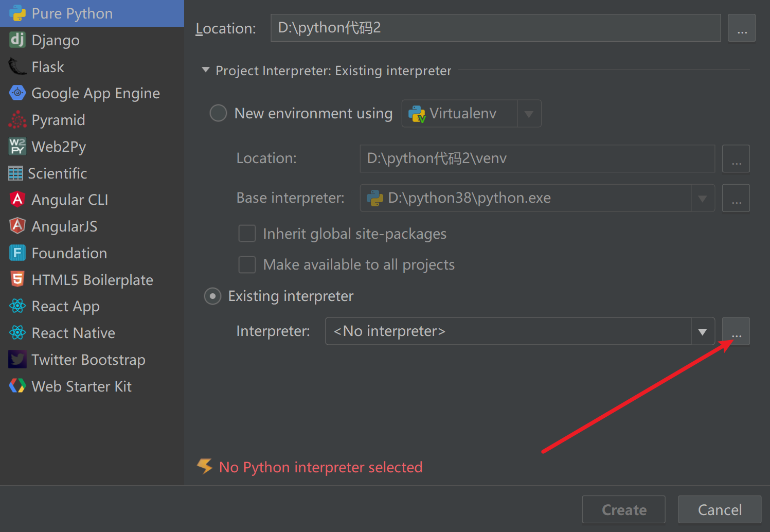Select the Pure Python project icon
This screenshot has width=770, height=532.
(17, 13)
